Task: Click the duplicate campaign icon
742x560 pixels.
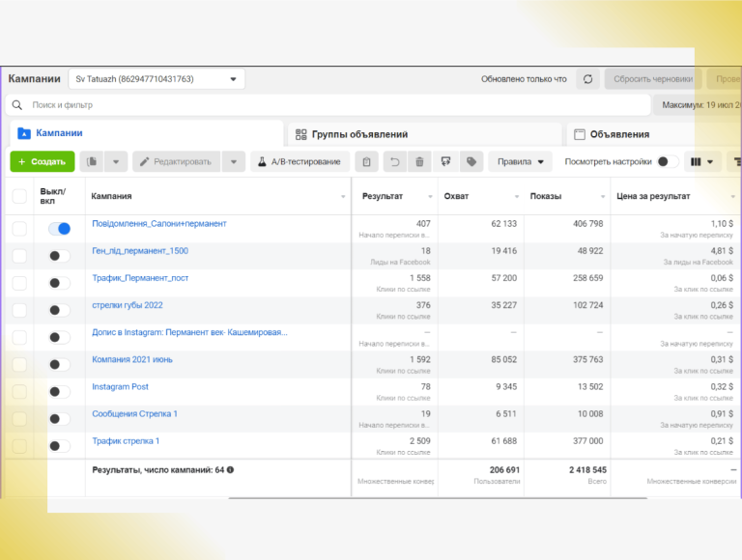Action: click(x=93, y=162)
